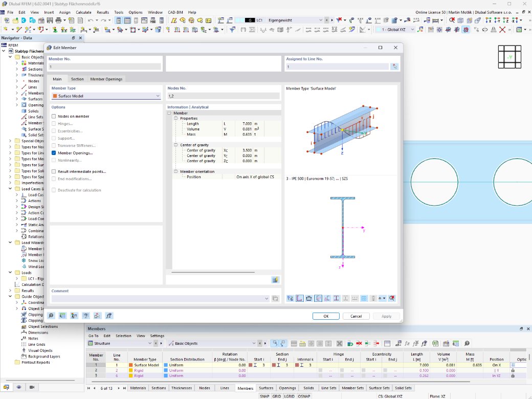Open the 1 - Global XYZ coordinate dropdown
Viewport: 532px width, 399px height.
tap(413, 30)
